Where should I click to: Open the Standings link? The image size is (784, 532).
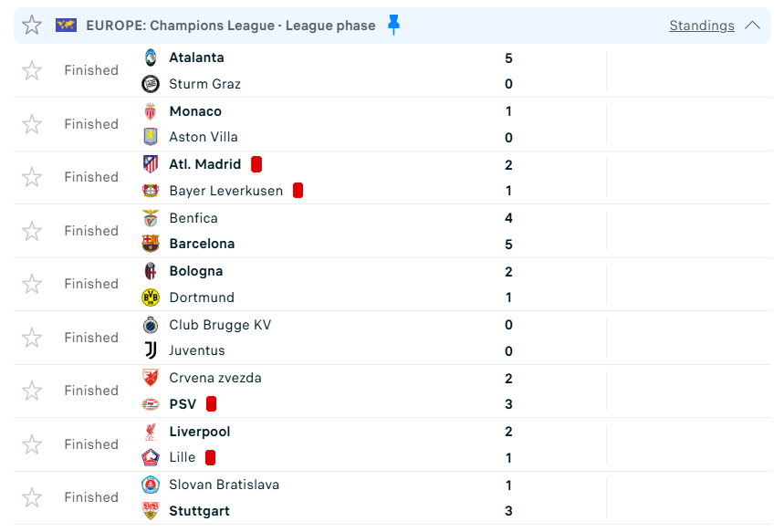[x=702, y=26]
